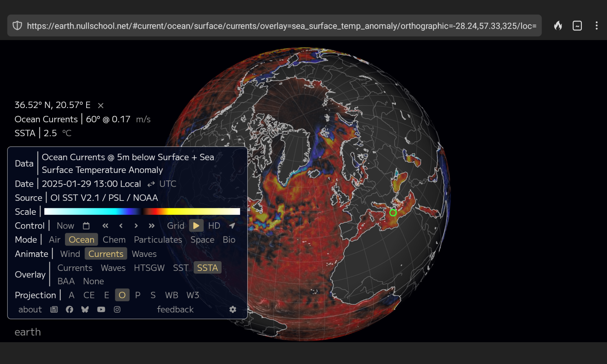The height and width of the screenshot is (364, 607).
Task: Set overlay to Waves
Action: [113, 268]
